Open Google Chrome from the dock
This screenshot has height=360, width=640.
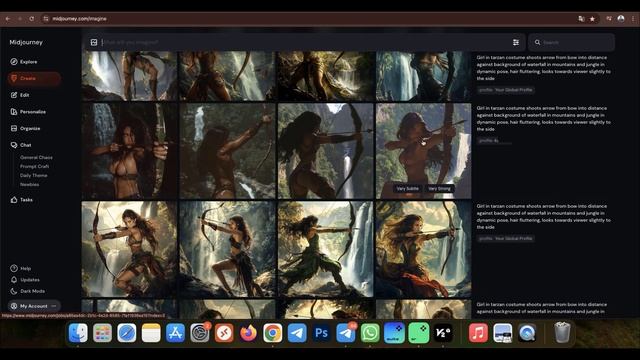point(273,333)
